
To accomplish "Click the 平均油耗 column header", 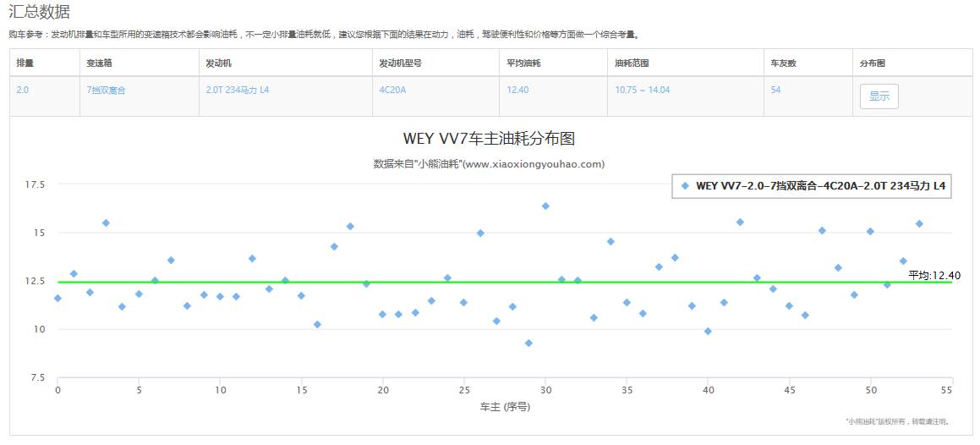I will [523, 63].
